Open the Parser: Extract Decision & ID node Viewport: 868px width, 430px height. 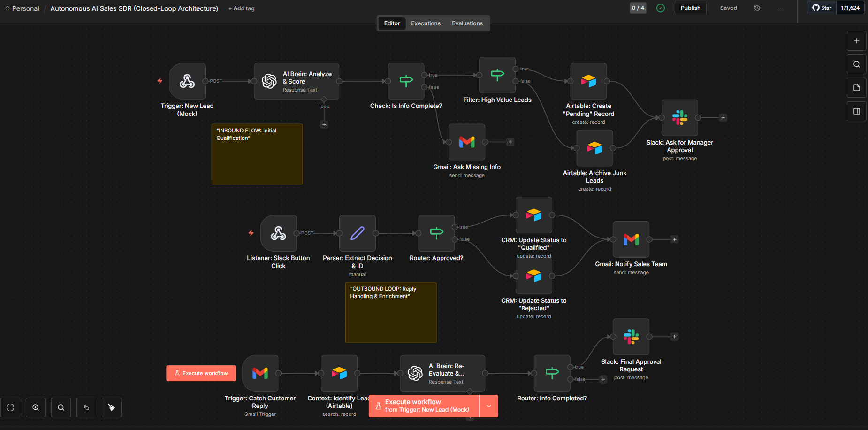(358, 233)
